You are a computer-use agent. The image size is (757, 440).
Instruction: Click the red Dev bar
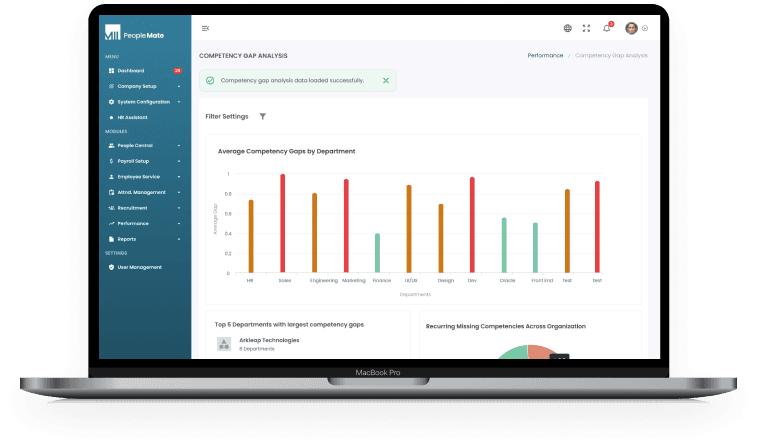point(472,225)
